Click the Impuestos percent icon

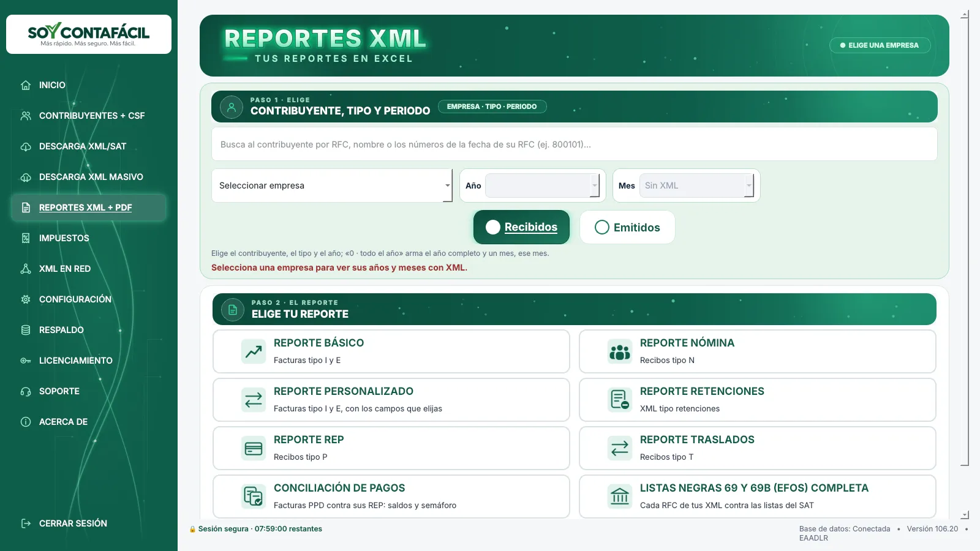coord(26,238)
